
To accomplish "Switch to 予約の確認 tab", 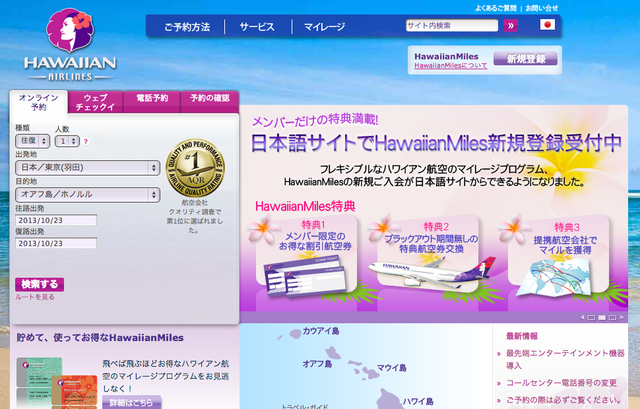I will point(210,101).
